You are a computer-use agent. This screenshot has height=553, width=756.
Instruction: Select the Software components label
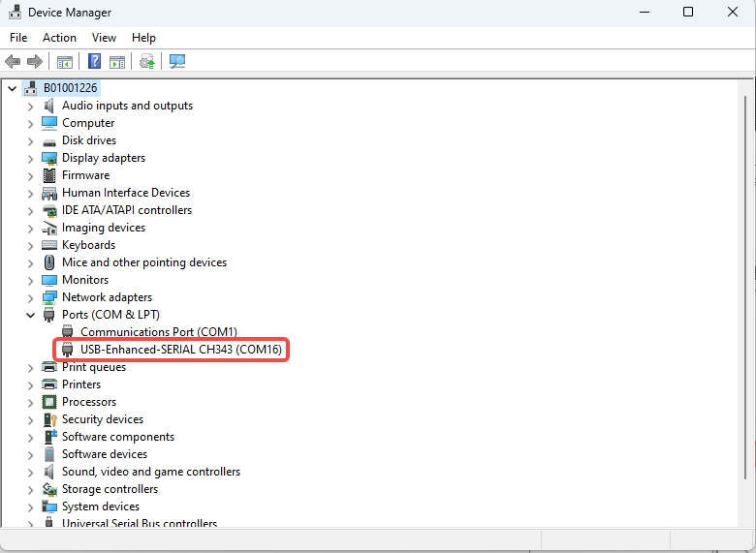[x=118, y=437]
